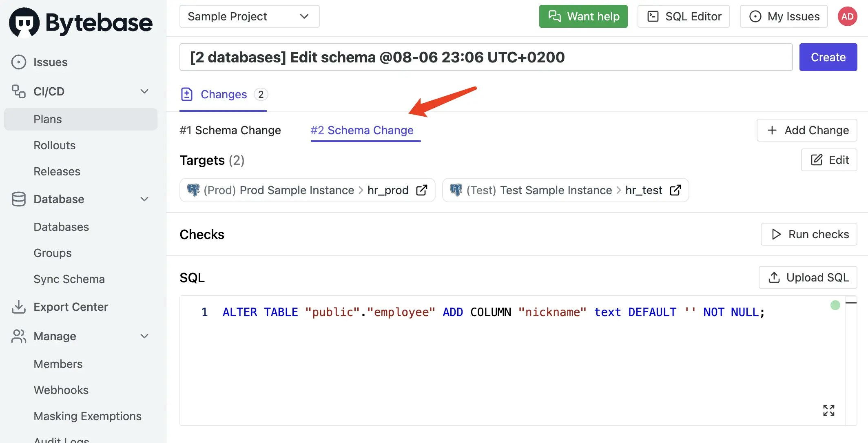Edit the targets
Image resolution: width=868 pixels, height=443 pixels.
point(829,160)
